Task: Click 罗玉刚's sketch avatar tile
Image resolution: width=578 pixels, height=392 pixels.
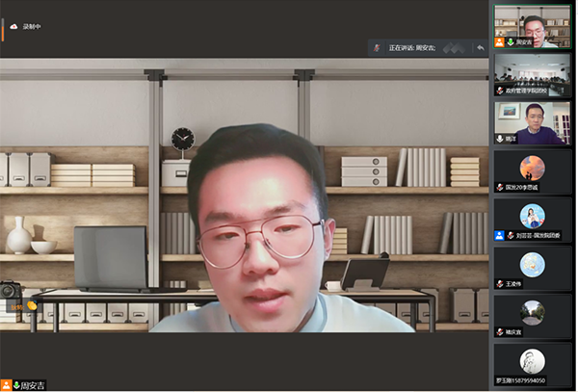Action: click(532, 361)
